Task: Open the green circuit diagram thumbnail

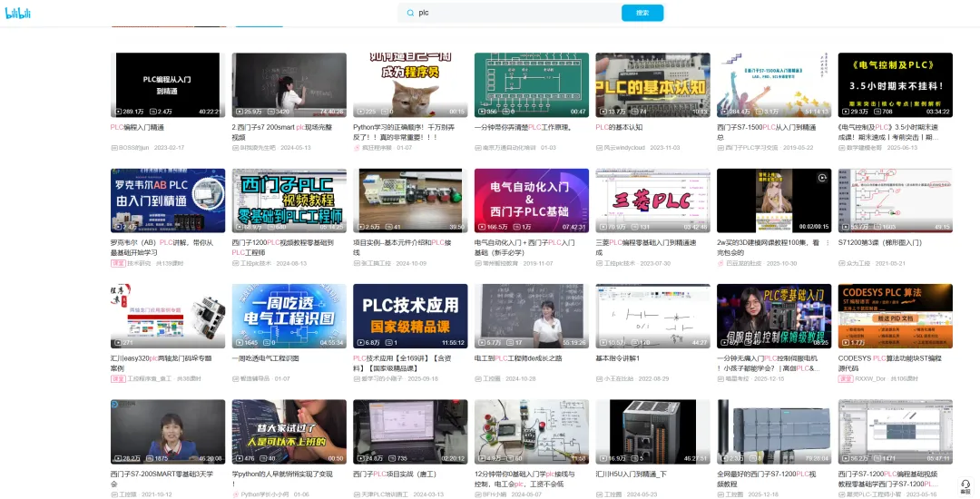Action: click(x=532, y=85)
